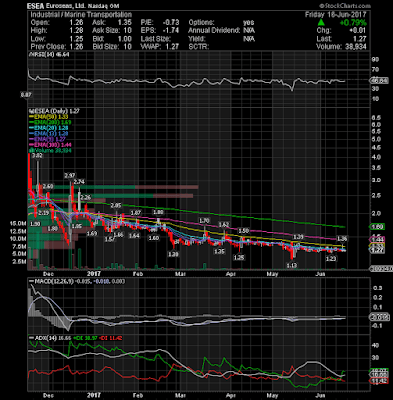This screenshot has height=400, width=393.
Task: Click the 2.97 price peak label
Action: tap(70, 175)
